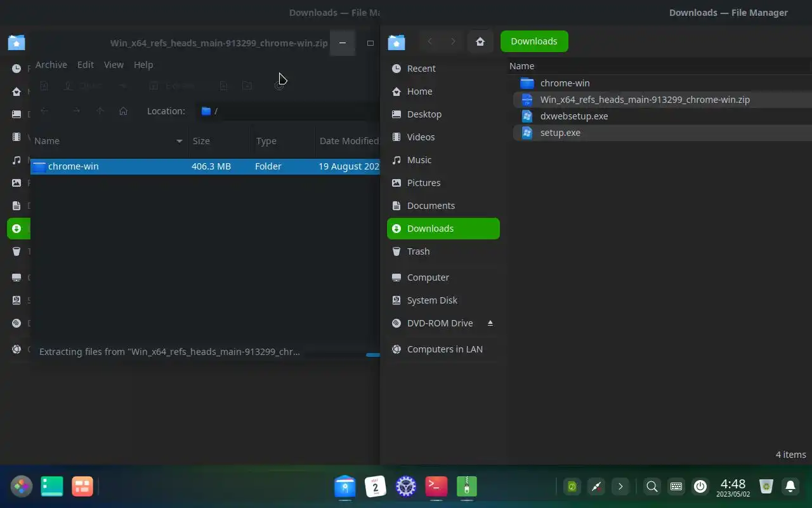Open Videos in right File Manager sidebar
The height and width of the screenshot is (508, 812).
pyautogui.click(x=443, y=137)
